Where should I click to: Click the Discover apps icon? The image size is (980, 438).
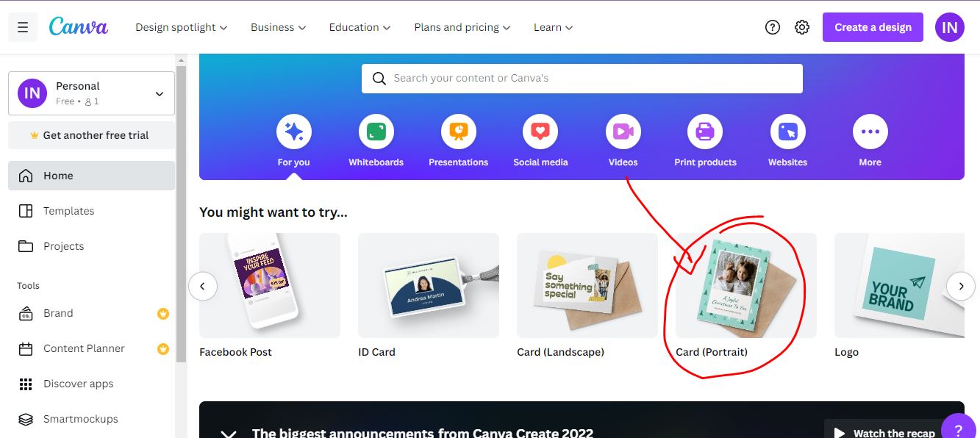pos(26,383)
